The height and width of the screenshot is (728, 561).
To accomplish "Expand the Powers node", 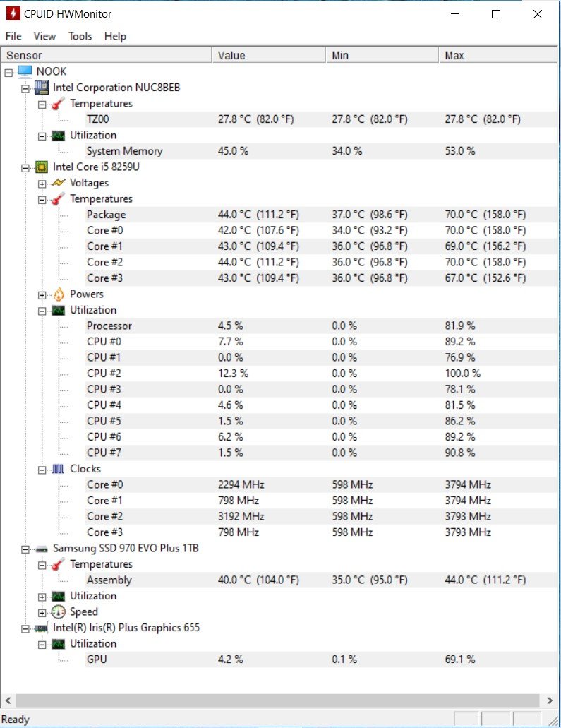I will coord(42,294).
